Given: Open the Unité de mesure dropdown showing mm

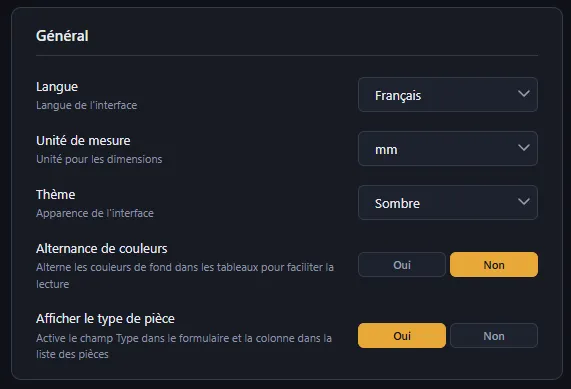Looking at the screenshot, I should (x=448, y=149).
